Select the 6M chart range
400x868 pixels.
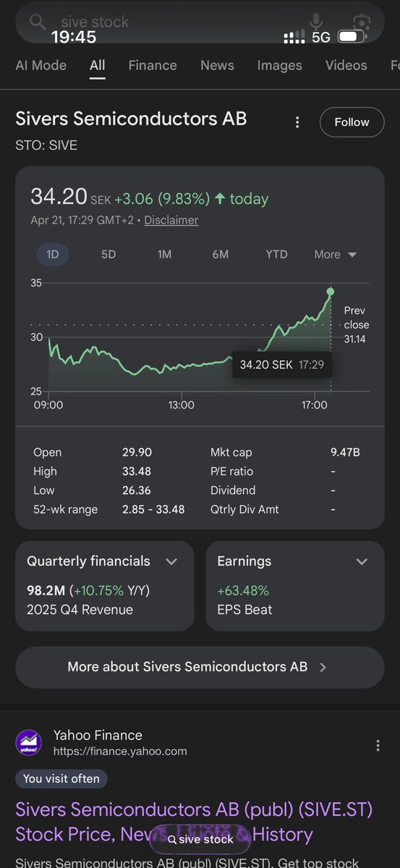(221, 254)
